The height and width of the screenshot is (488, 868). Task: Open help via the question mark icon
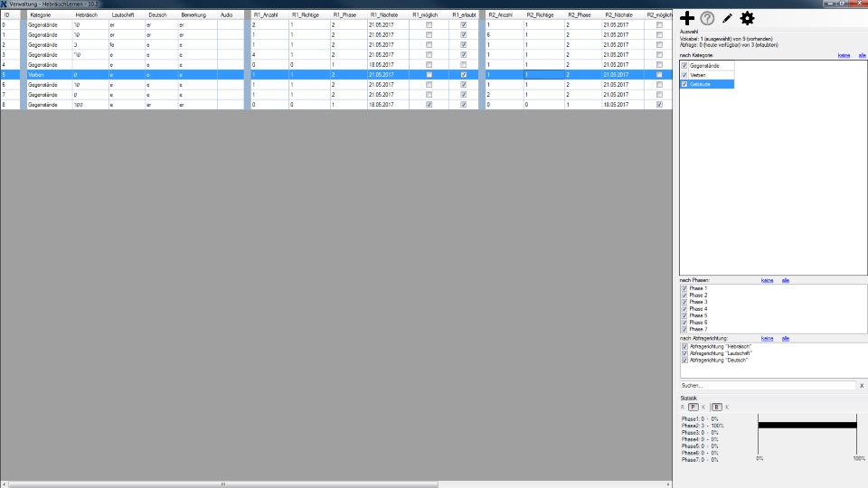(708, 18)
